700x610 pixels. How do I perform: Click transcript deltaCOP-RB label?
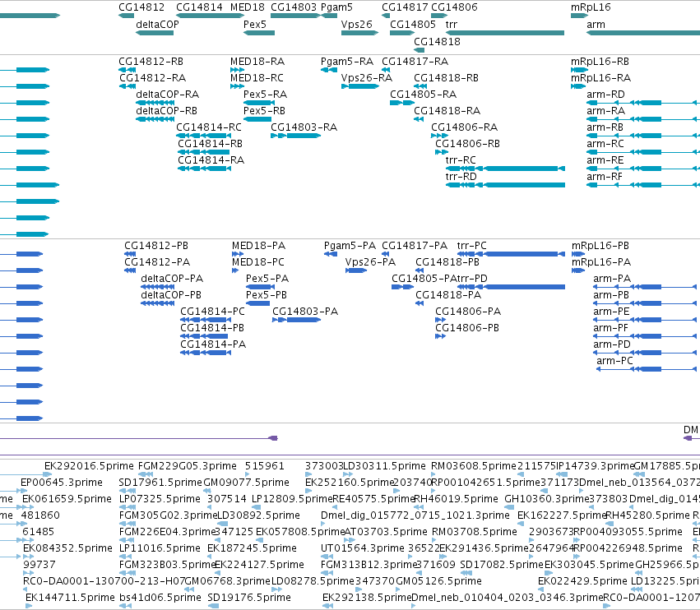166,111
